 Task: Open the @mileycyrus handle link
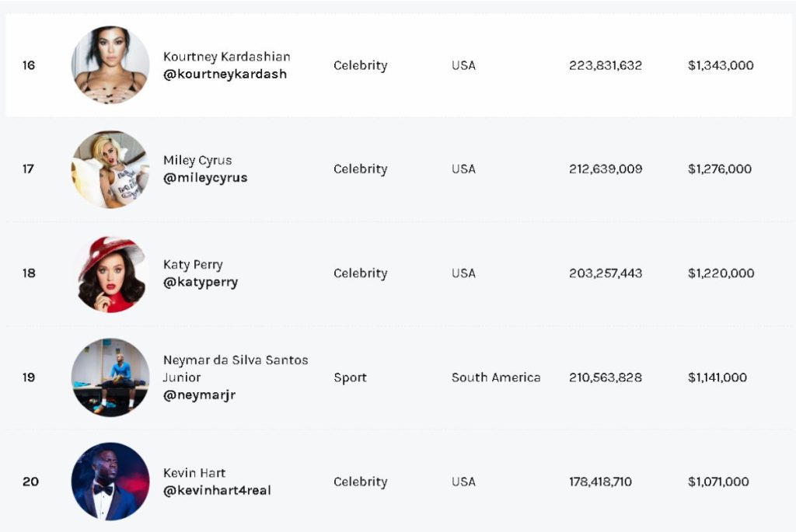[x=205, y=178]
